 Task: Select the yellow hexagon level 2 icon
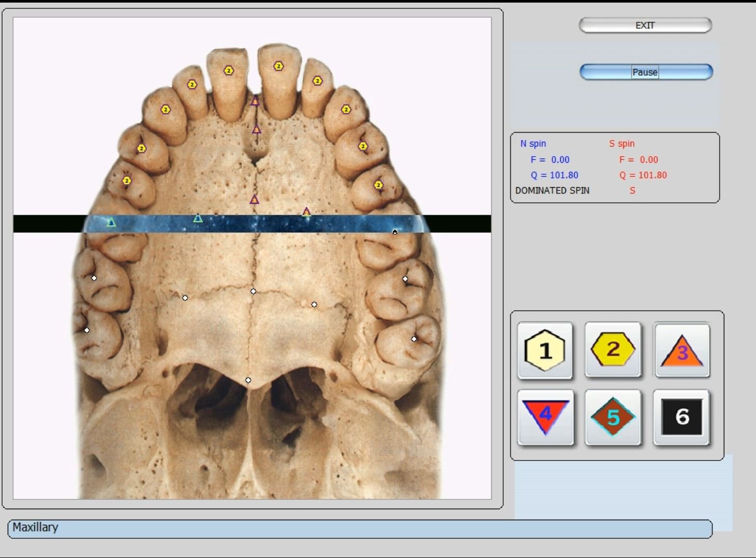click(613, 350)
